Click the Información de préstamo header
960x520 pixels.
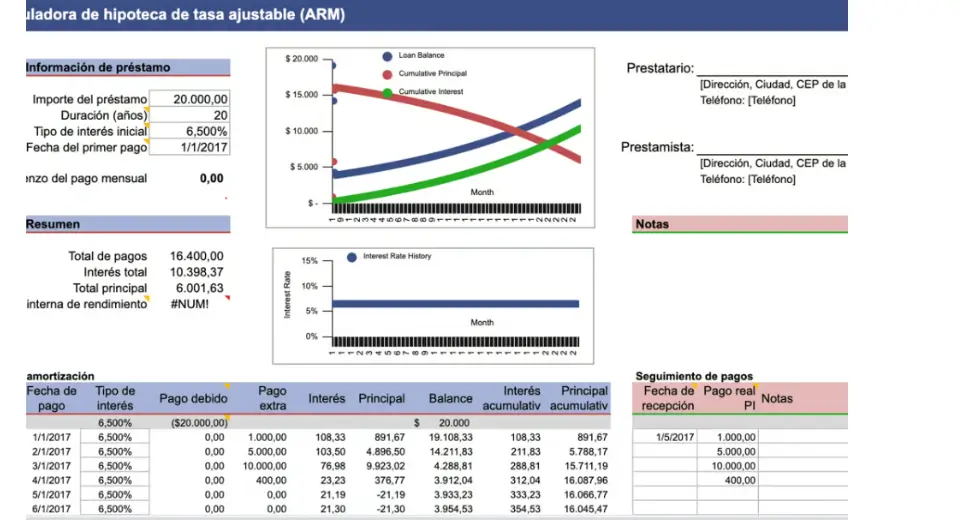click(x=127, y=68)
